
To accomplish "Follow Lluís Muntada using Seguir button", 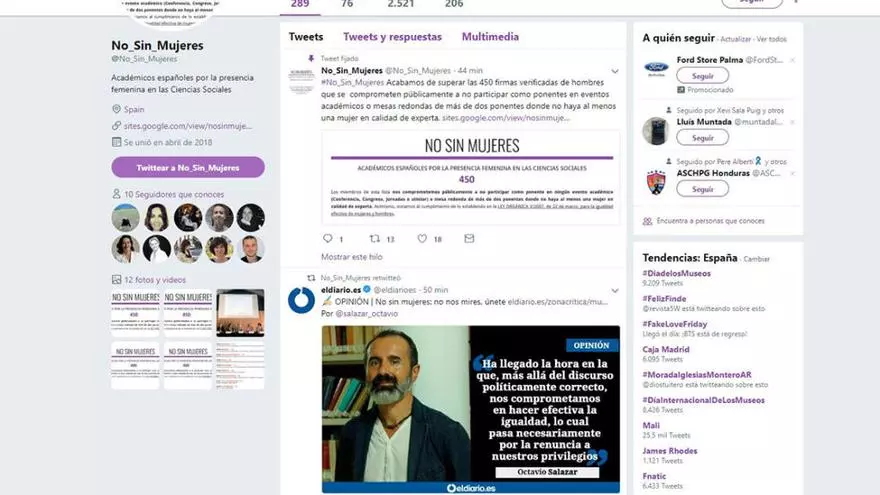I will click(x=702, y=138).
